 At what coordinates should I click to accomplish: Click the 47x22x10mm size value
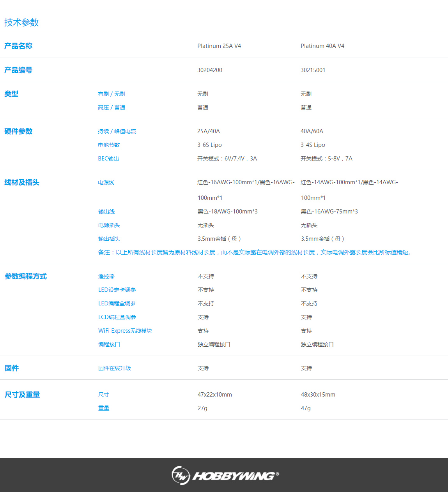(215, 395)
